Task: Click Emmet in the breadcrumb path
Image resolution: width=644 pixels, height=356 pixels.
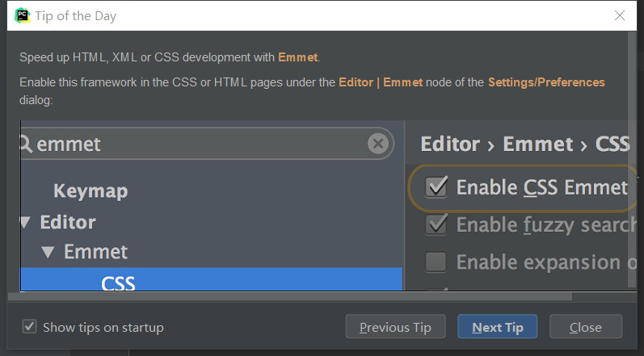Action: pyautogui.click(x=538, y=144)
